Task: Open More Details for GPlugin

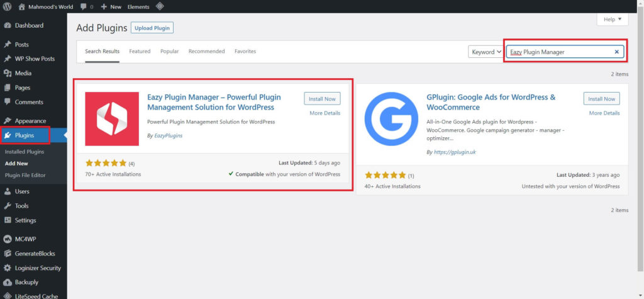Action: point(604,113)
